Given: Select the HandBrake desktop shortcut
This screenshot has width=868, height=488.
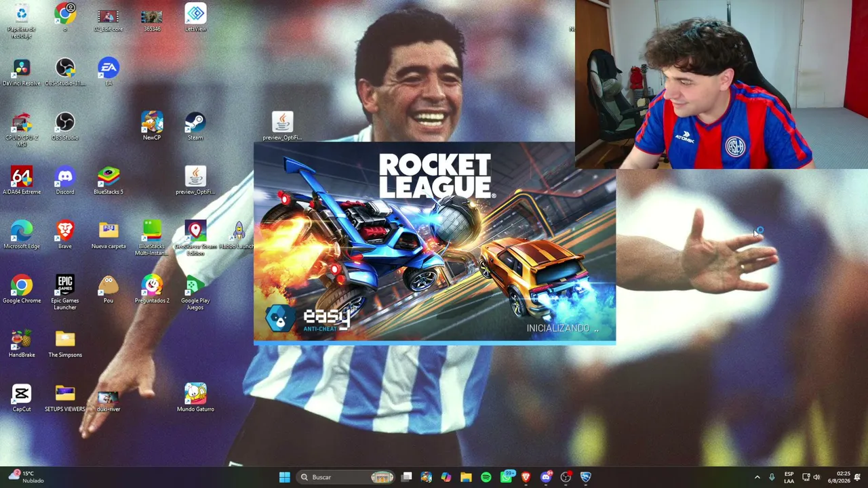Looking at the screenshot, I should tap(22, 344).
